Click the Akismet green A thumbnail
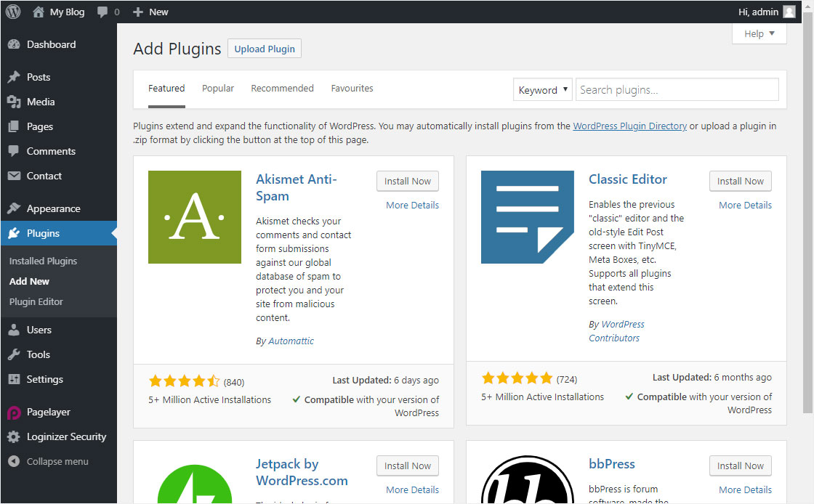 click(x=195, y=216)
